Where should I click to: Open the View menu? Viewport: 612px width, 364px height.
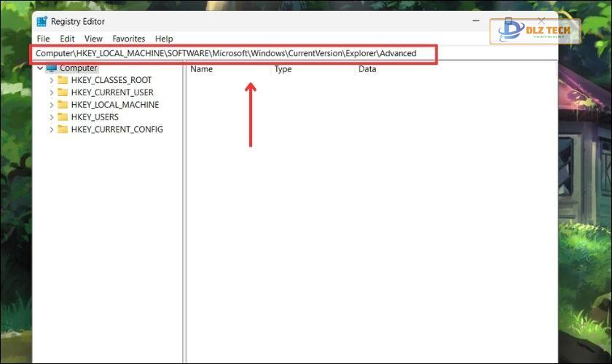pyautogui.click(x=93, y=39)
